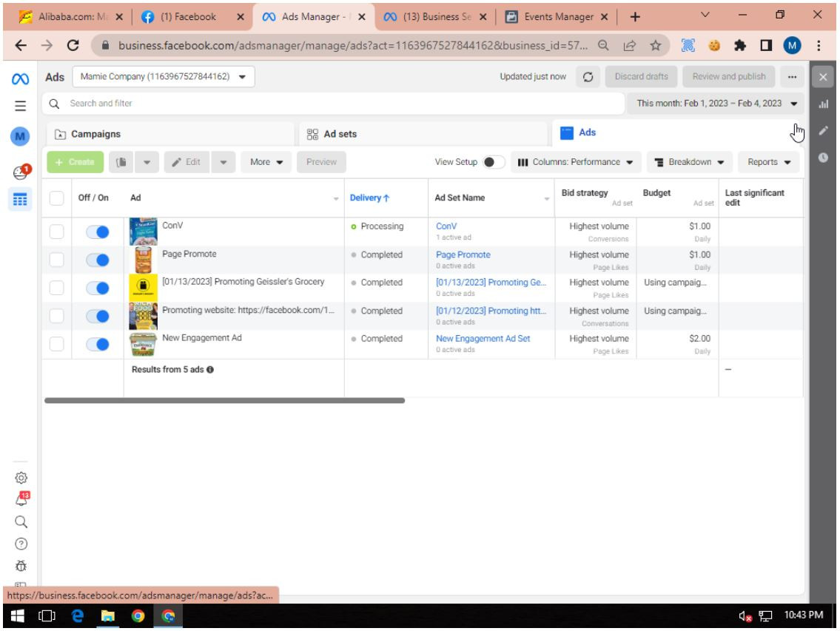Reload the browser page

point(73,46)
